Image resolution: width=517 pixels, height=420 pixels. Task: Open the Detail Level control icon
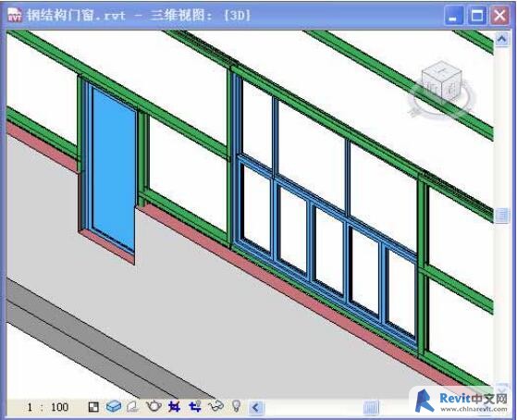(x=93, y=407)
